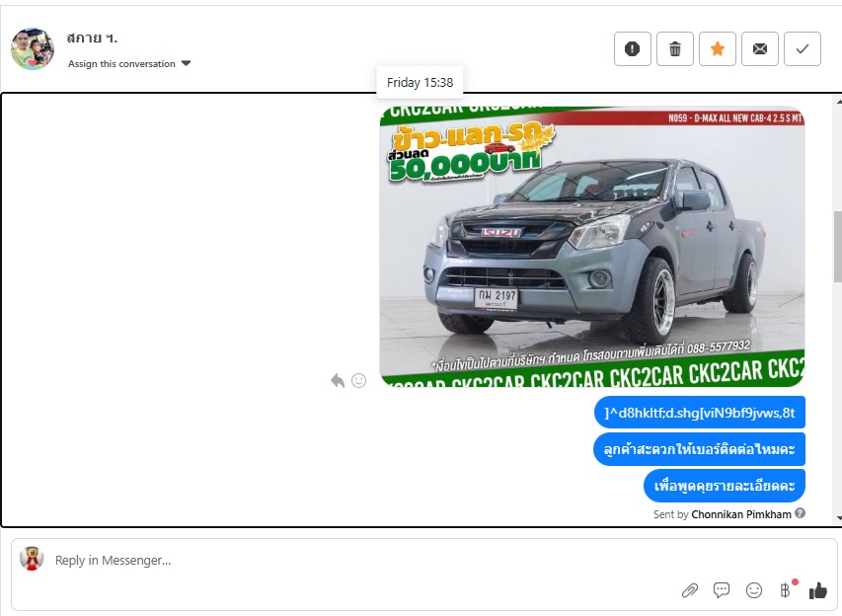Open contact name สกาย ฯ.
The height and width of the screenshot is (616, 842).
click(92, 38)
